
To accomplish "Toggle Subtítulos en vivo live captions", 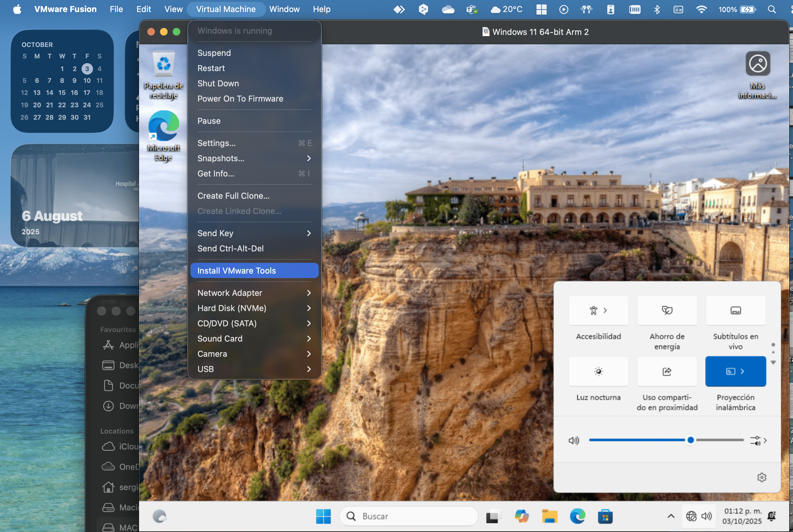I will [735, 310].
